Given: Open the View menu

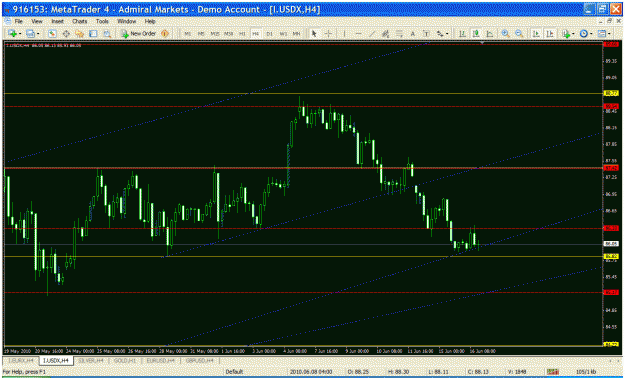Looking at the screenshot, I should (x=37, y=21).
